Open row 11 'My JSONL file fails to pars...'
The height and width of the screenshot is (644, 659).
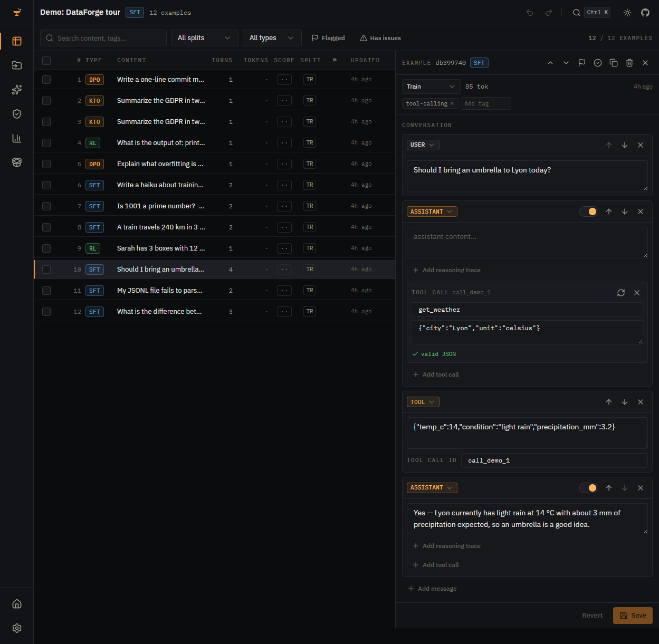point(215,291)
